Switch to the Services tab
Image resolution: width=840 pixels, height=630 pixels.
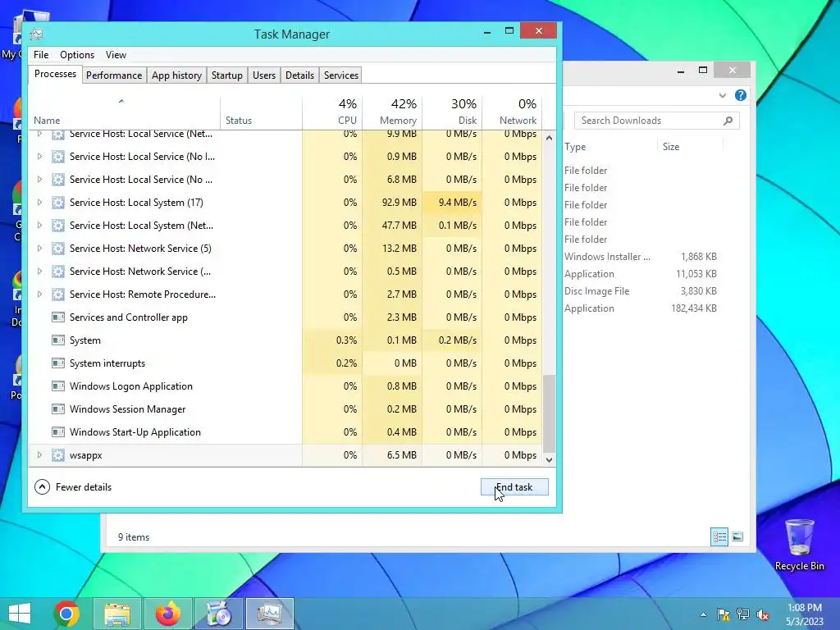341,75
